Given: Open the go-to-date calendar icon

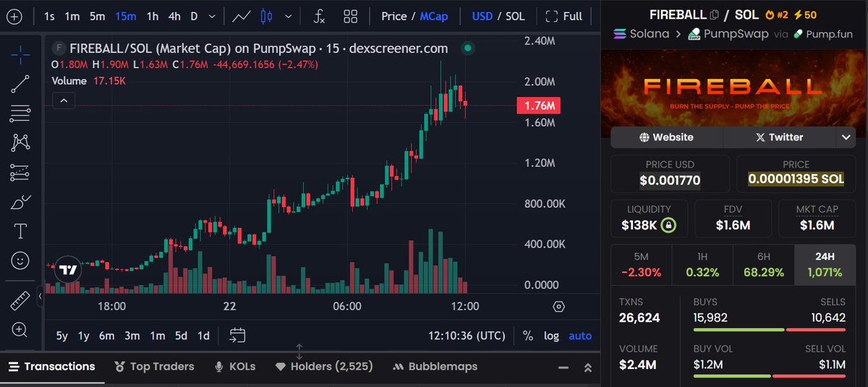Looking at the screenshot, I should (x=238, y=335).
